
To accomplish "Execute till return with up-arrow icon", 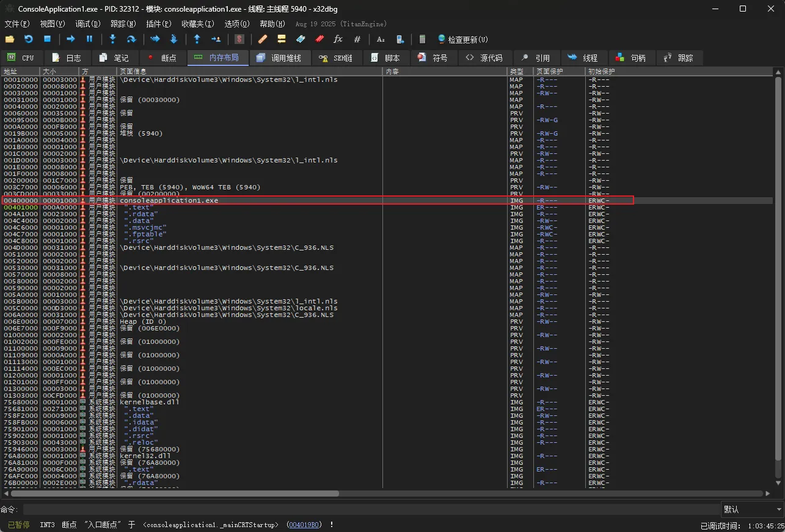I will [197, 39].
